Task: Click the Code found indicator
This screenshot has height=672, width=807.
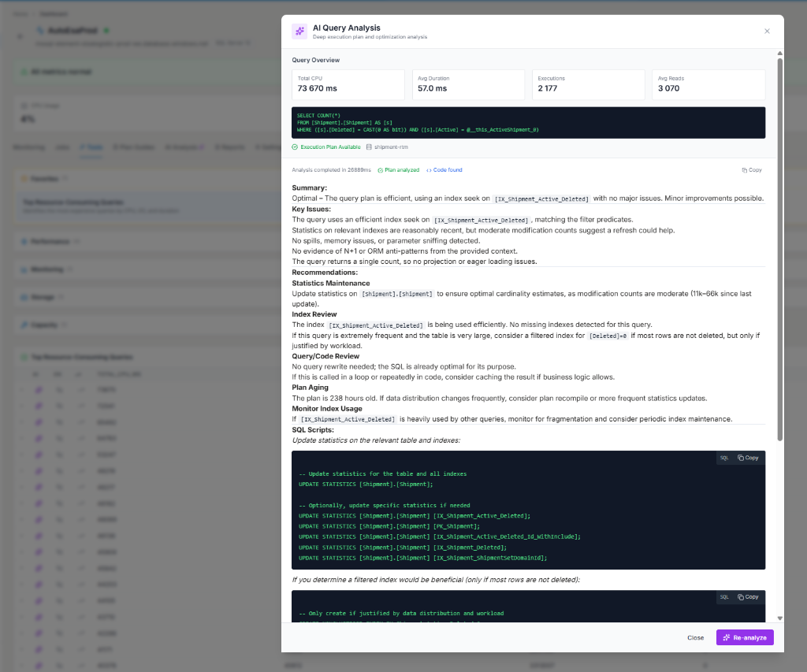Action: click(x=444, y=169)
